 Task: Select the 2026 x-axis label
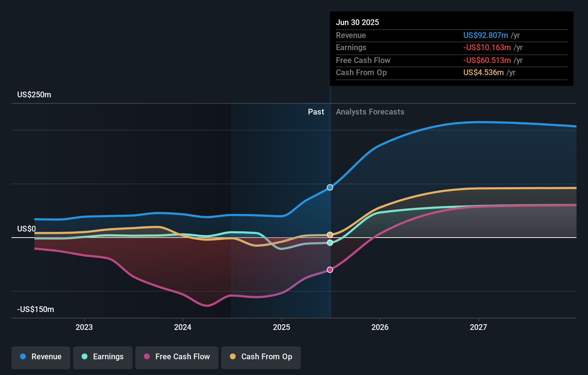[x=380, y=327]
